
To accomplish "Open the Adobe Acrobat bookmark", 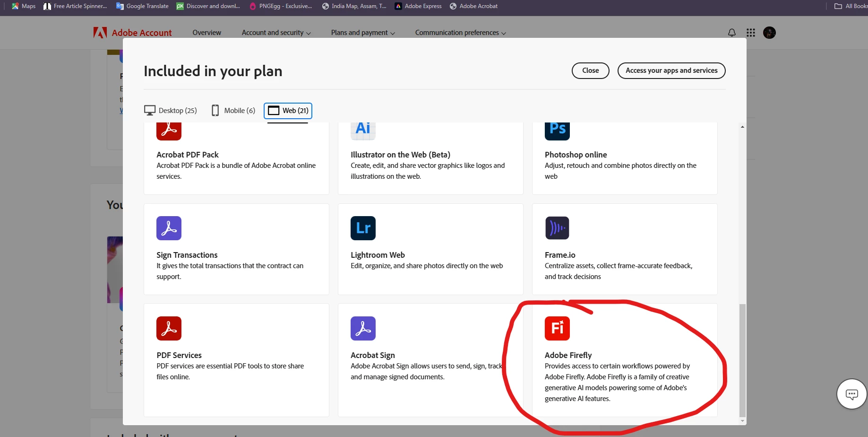I will coord(473,6).
